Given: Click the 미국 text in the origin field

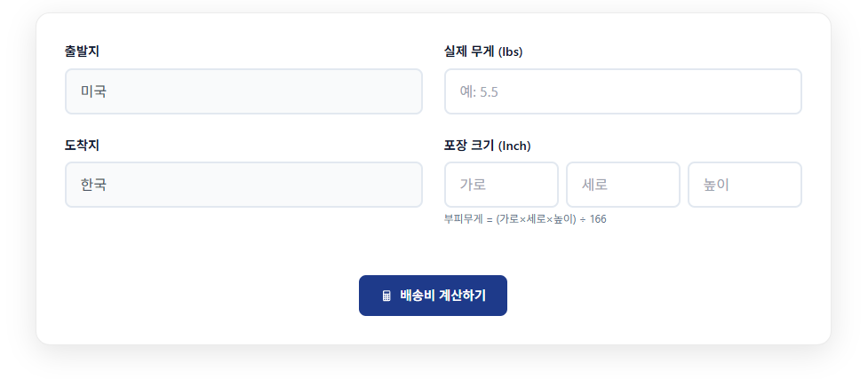Looking at the screenshot, I should click(93, 91).
